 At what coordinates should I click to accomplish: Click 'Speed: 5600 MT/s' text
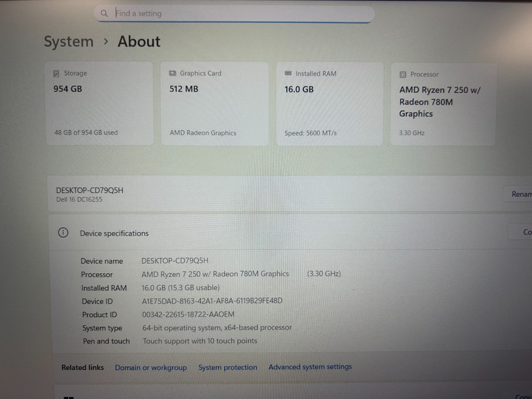pos(311,133)
